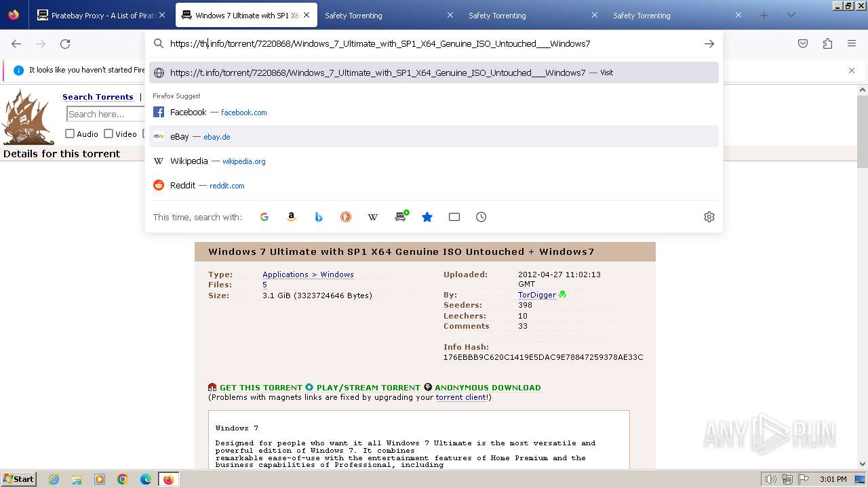Open Windows Explorer folder in the taskbar
This screenshot has width=868, height=488.
(77, 479)
